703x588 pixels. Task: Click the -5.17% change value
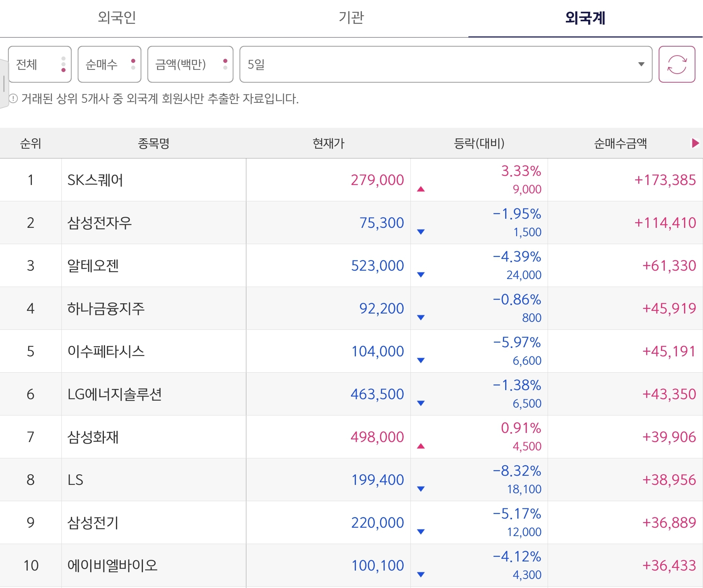(x=517, y=514)
